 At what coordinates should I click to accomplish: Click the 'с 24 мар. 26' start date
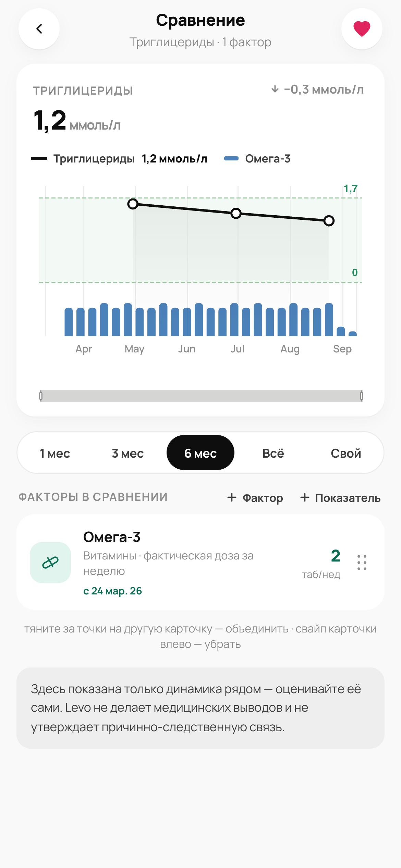tap(112, 591)
